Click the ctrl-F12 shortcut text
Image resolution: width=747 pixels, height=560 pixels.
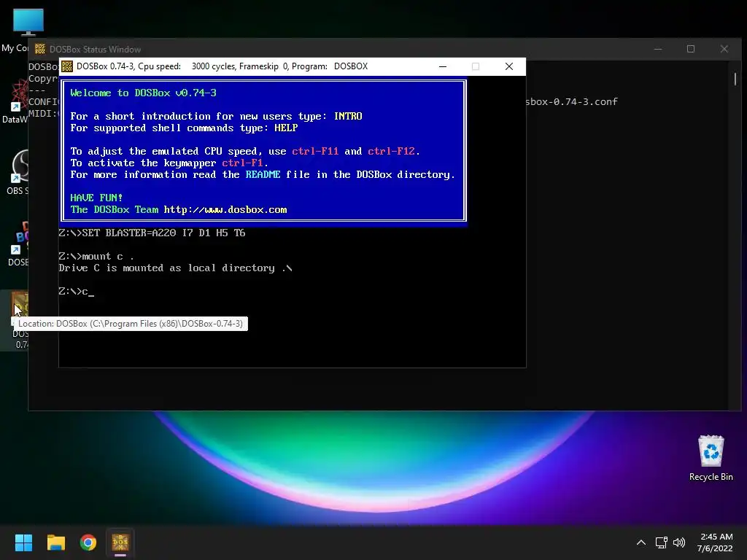click(x=391, y=151)
